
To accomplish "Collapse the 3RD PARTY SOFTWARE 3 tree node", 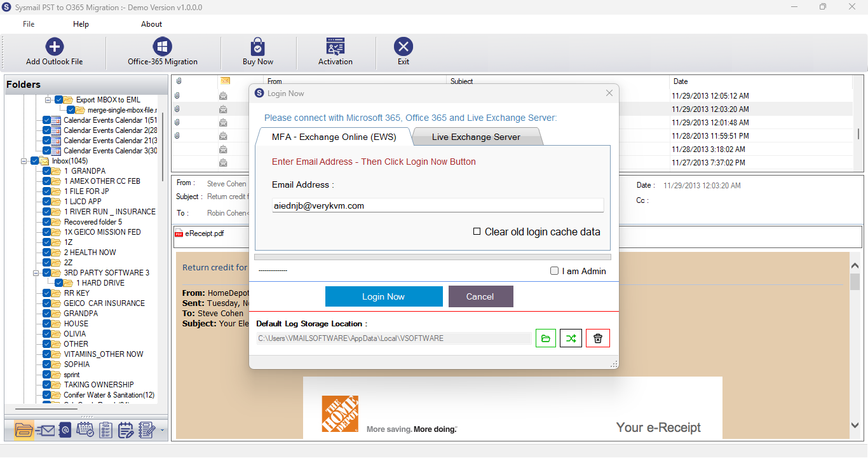I will (x=36, y=273).
